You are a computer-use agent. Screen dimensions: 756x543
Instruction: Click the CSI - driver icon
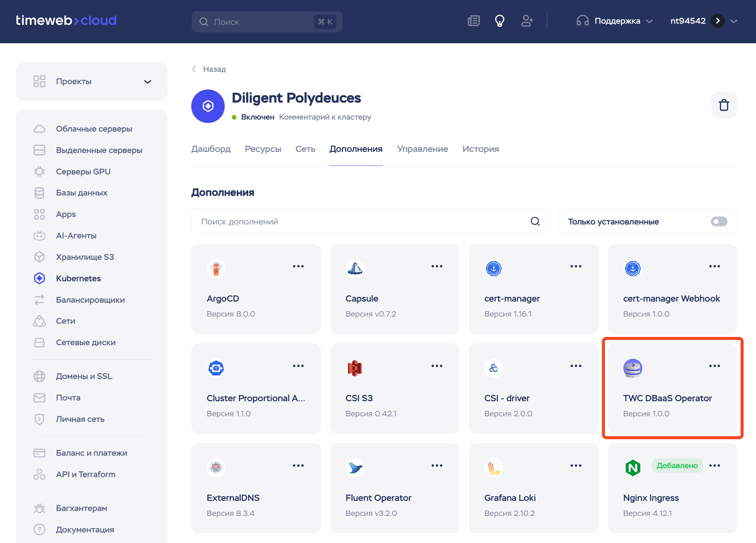click(x=494, y=368)
